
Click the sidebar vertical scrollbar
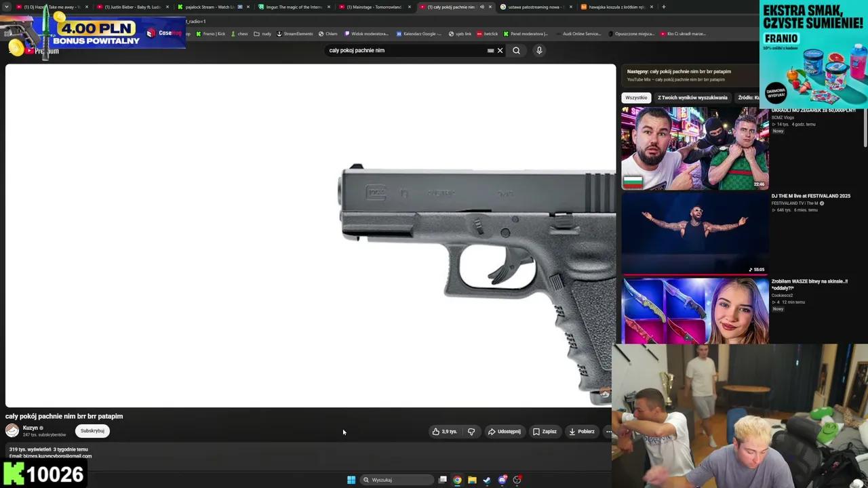click(865, 128)
